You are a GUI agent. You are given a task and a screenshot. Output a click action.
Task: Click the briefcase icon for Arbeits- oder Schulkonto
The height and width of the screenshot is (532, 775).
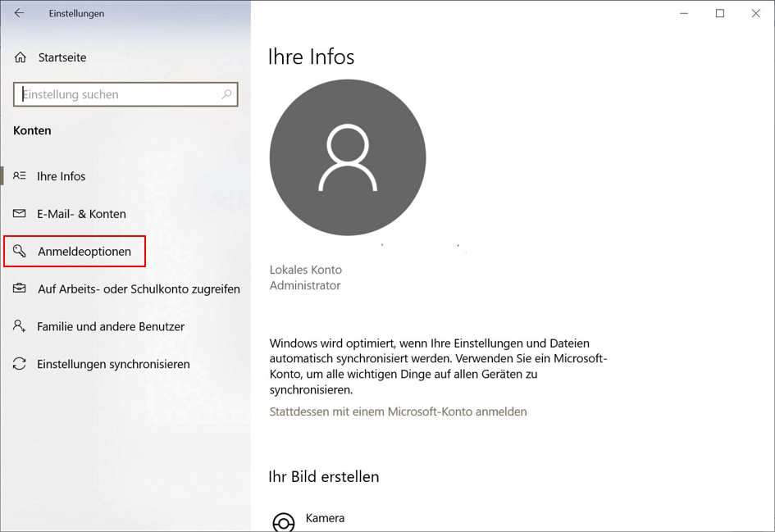(x=20, y=288)
